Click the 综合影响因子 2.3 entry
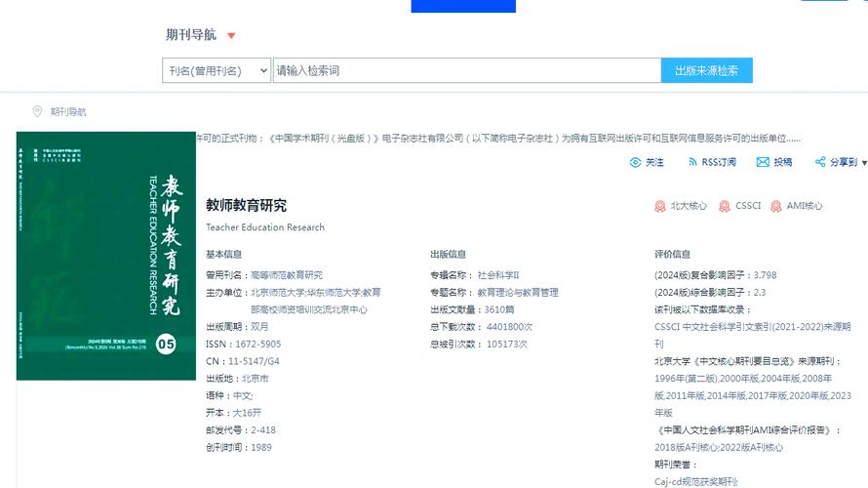The height and width of the screenshot is (488, 868). click(x=710, y=293)
